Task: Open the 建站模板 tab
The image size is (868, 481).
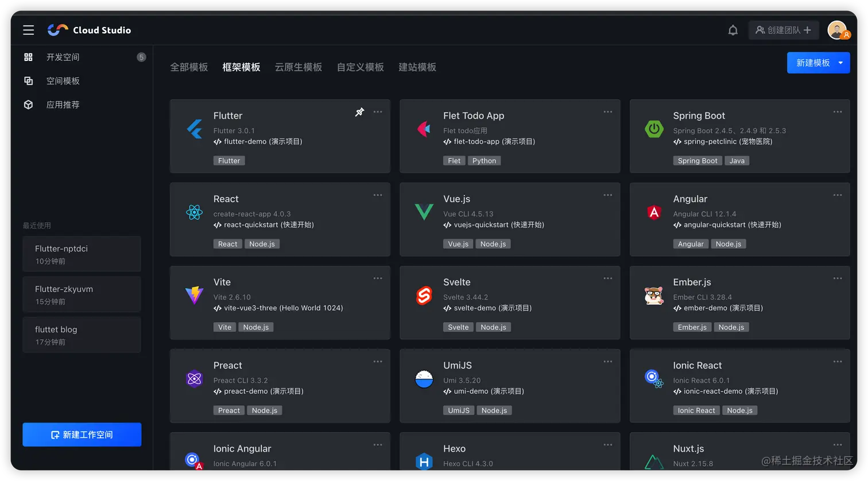Action: [417, 67]
